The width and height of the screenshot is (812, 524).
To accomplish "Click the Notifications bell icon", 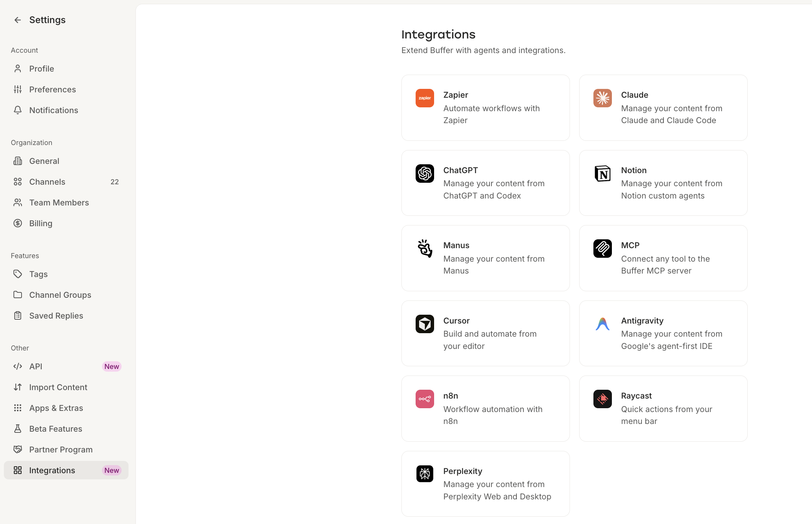I will (18, 110).
